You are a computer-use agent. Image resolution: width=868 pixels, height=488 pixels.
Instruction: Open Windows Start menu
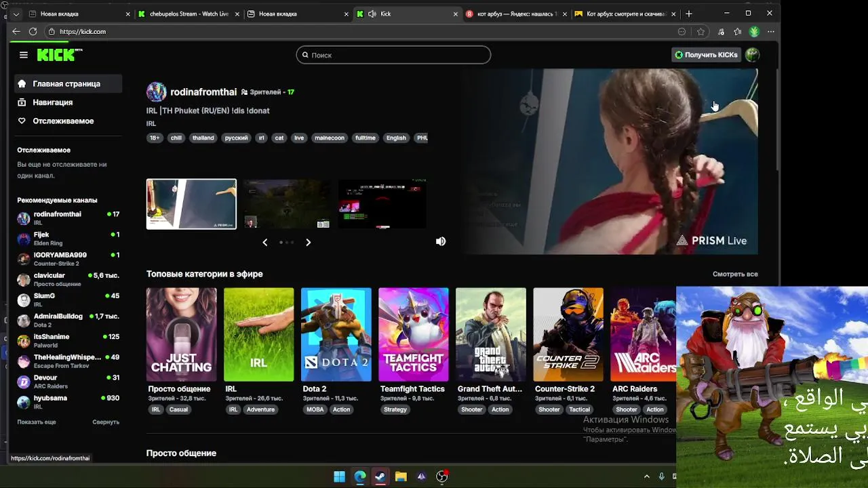click(x=340, y=476)
